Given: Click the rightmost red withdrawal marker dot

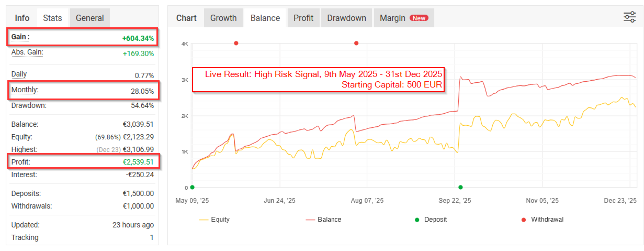Looking at the screenshot, I should [356, 43].
